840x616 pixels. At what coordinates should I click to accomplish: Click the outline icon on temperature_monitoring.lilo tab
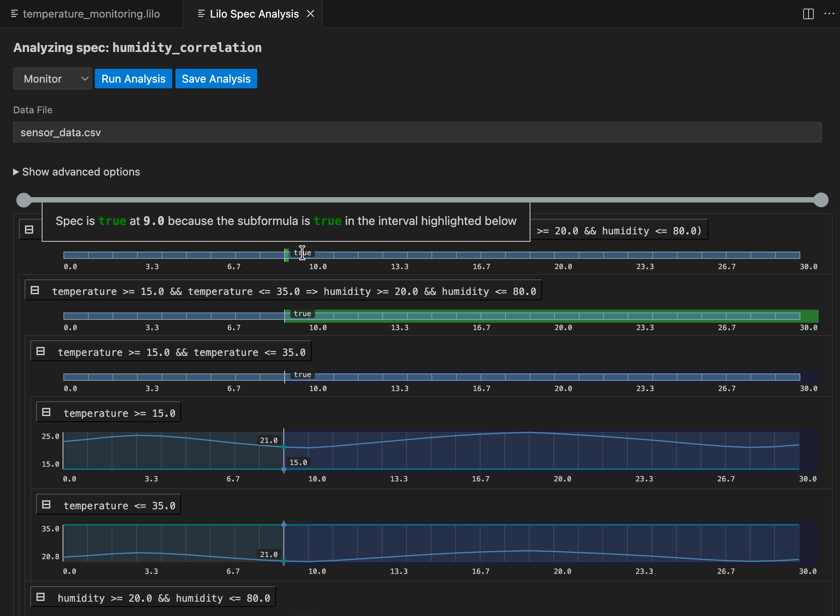pos(14,13)
